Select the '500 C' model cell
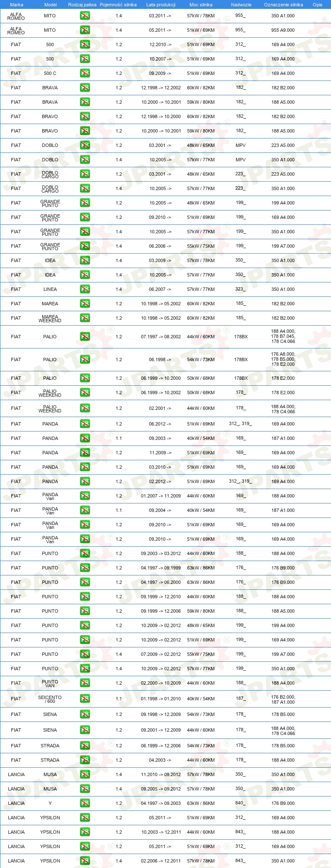 (x=50, y=73)
